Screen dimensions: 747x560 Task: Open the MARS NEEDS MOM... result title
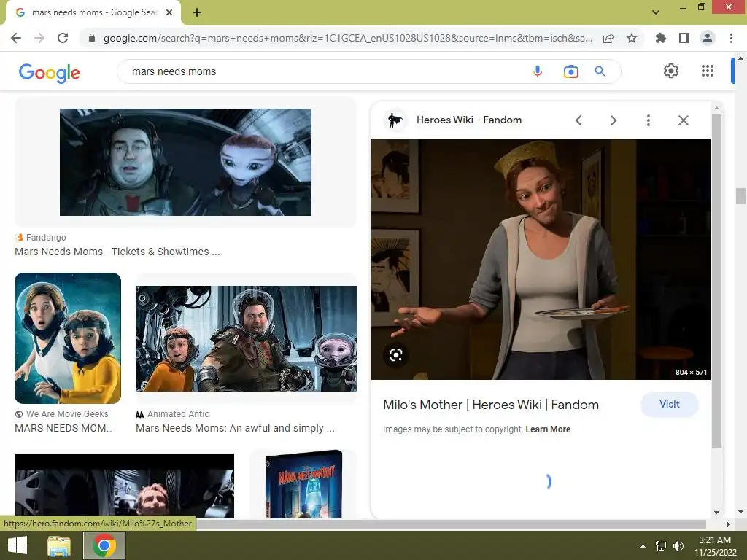[63, 428]
